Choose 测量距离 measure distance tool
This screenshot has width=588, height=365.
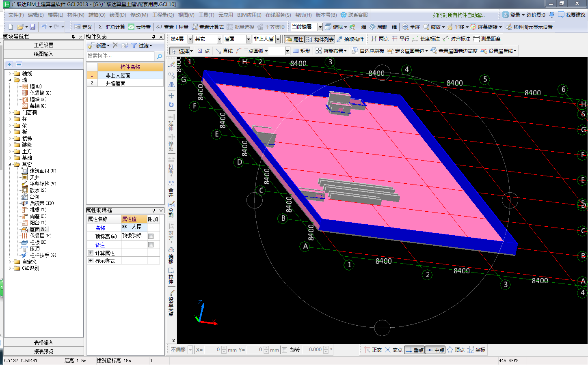point(487,39)
